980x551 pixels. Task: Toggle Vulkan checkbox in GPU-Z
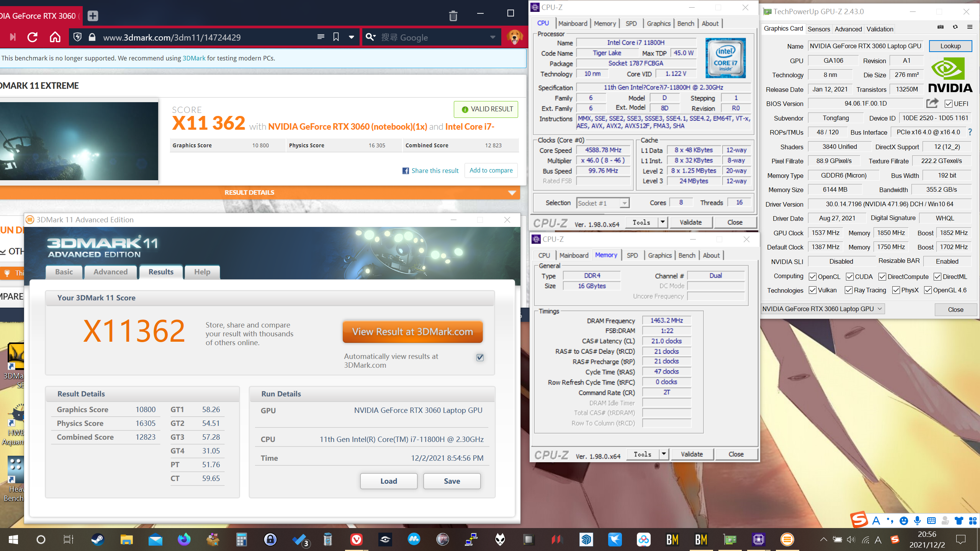tap(813, 290)
